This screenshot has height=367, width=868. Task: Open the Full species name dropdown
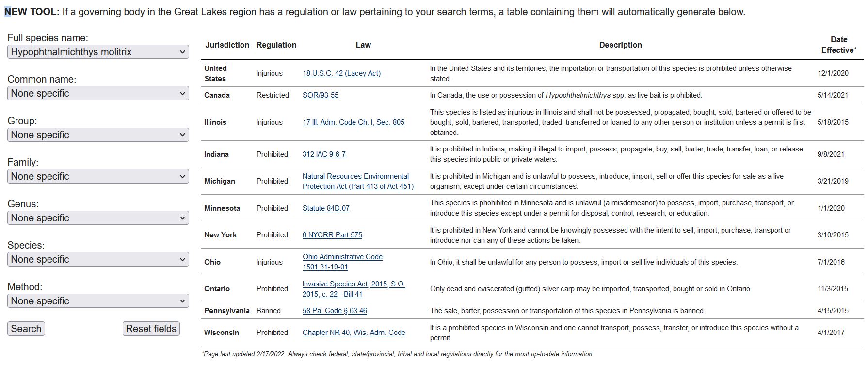(x=98, y=52)
